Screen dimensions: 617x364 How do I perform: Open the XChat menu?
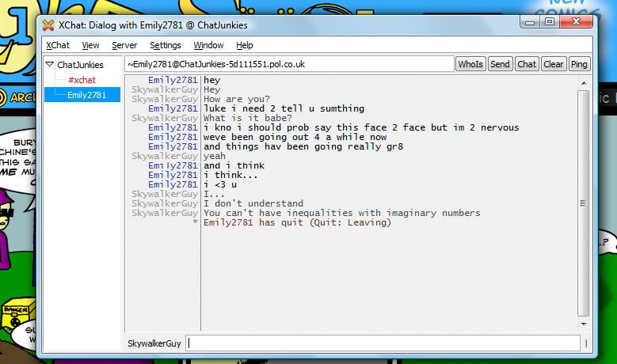tap(58, 45)
